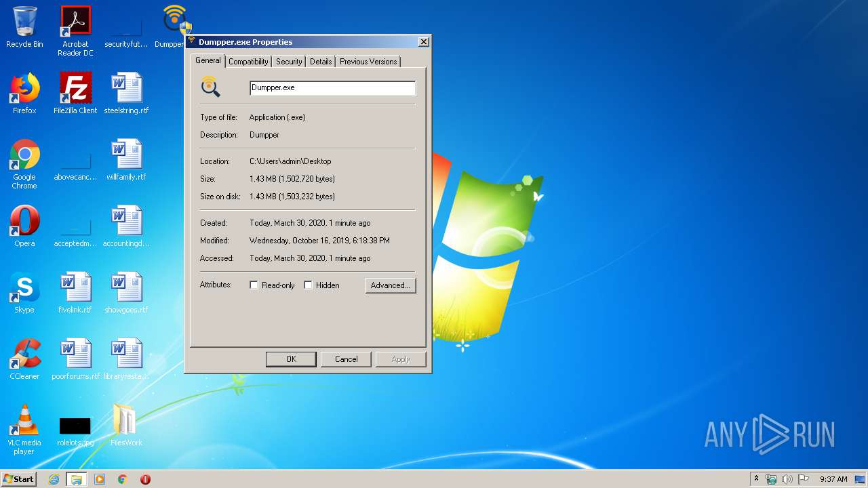Open the Skype desktop shortcut
Viewport: 868px width, 488px height.
24,293
